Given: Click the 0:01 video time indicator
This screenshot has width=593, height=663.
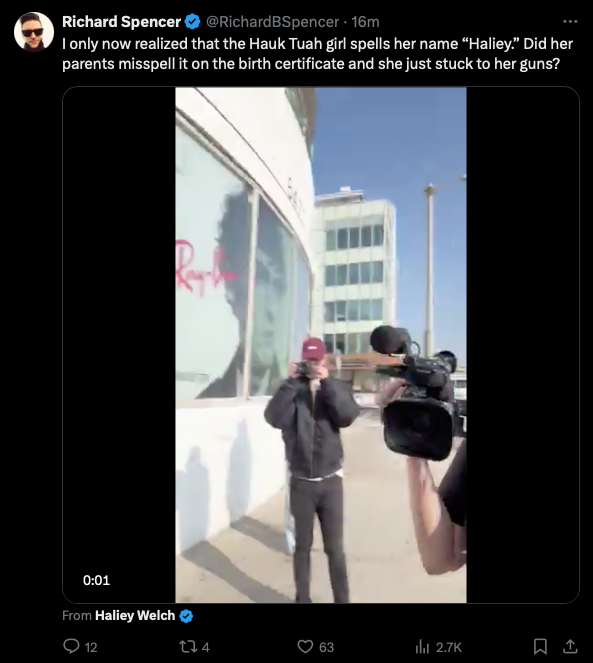Looking at the screenshot, I should 96,580.
